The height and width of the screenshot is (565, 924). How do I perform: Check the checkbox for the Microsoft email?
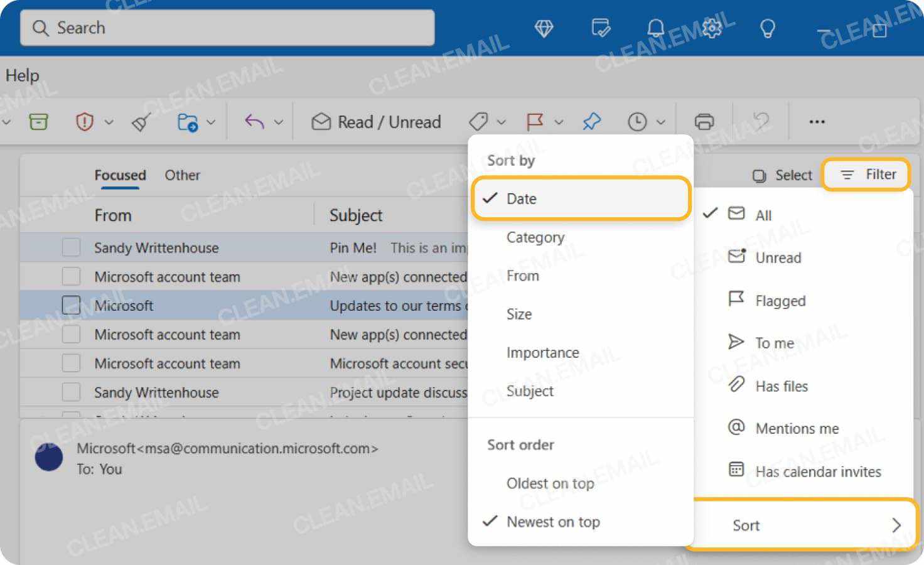tap(71, 306)
